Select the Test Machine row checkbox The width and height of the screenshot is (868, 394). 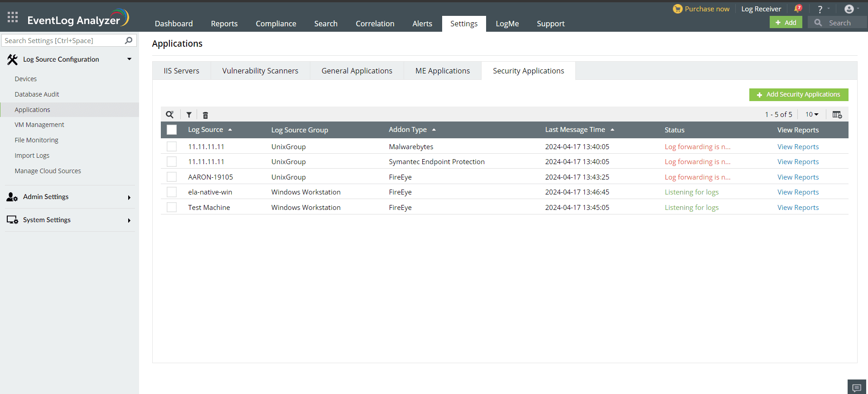click(x=172, y=207)
